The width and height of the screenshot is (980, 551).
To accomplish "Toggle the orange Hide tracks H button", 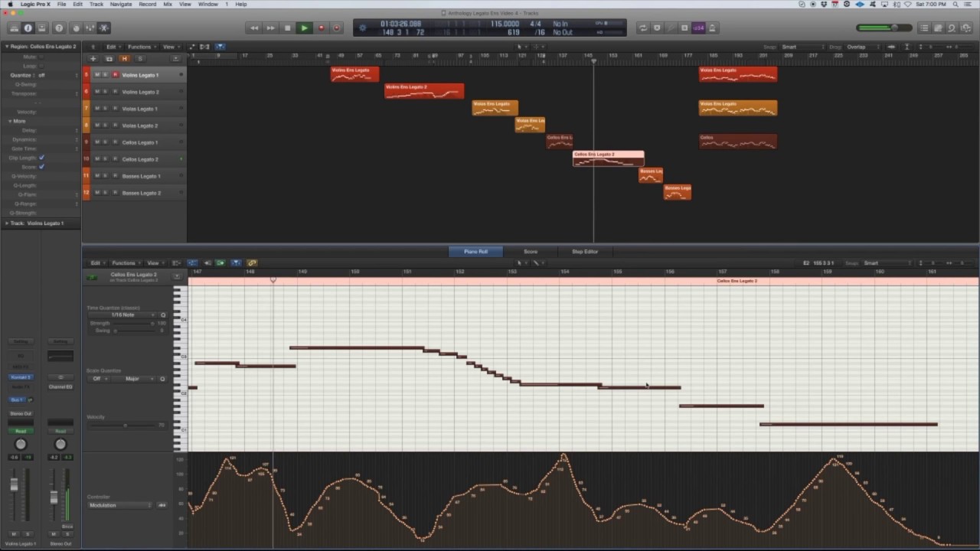I will (x=124, y=59).
